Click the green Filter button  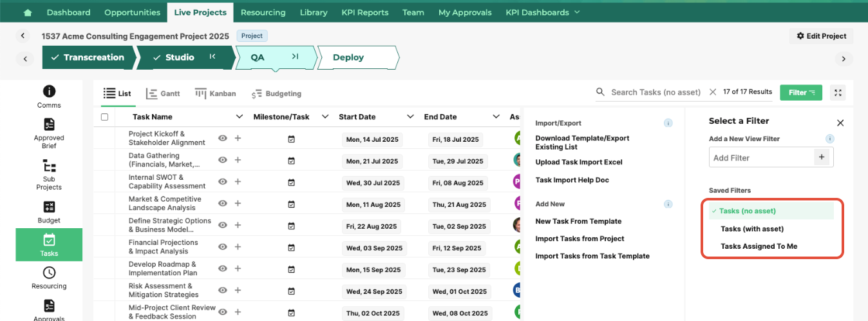point(801,92)
